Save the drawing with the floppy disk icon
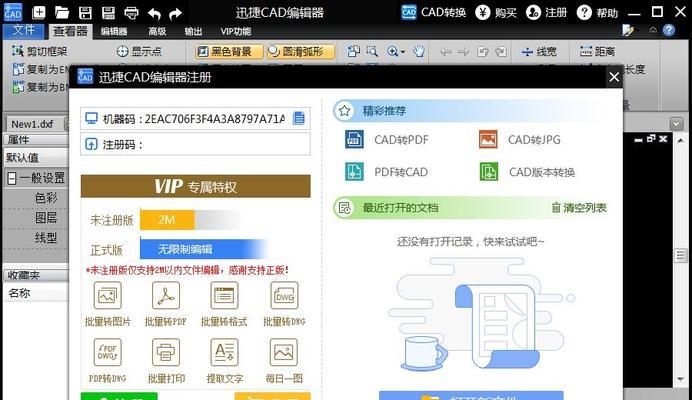The width and height of the screenshot is (692, 400). [85, 12]
